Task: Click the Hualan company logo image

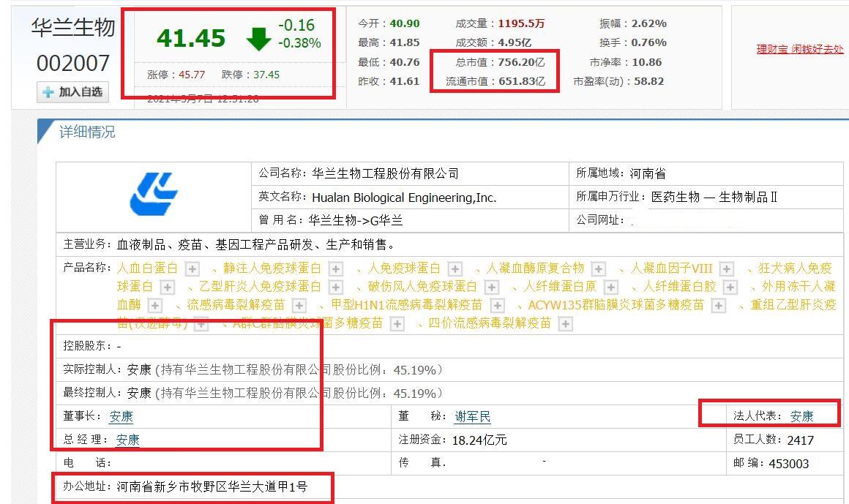Action: [154, 194]
